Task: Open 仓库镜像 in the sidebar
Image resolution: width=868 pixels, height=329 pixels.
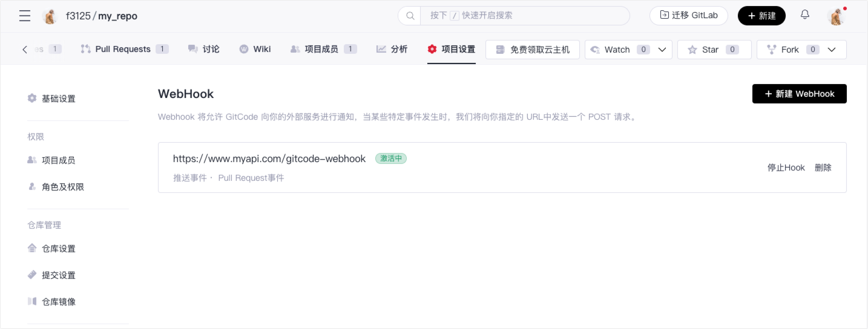Action: point(58,302)
